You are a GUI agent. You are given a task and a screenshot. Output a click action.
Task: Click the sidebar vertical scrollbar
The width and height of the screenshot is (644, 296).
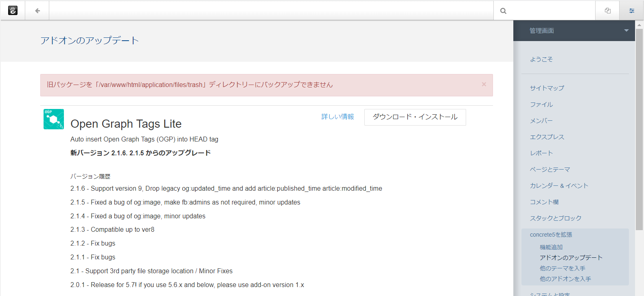coord(639,129)
